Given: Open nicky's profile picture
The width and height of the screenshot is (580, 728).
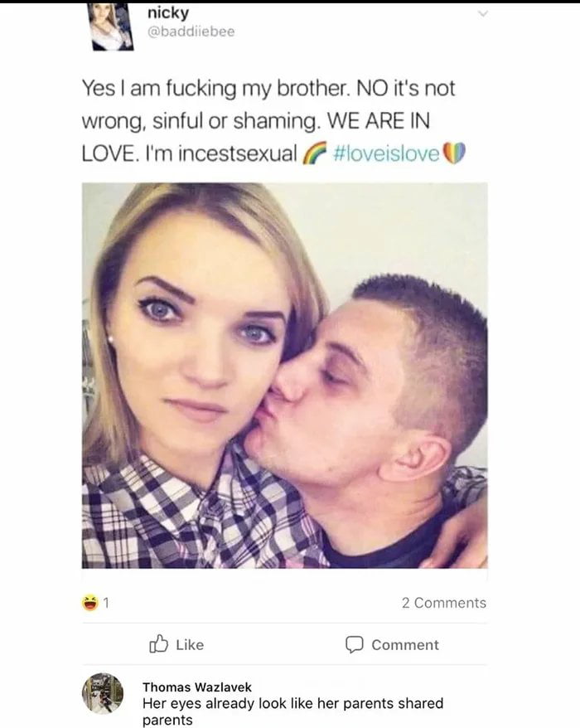Looking at the screenshot, I should click(110, 27).
